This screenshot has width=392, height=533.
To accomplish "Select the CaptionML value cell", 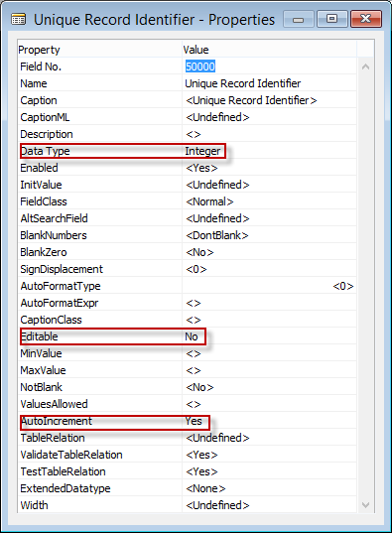I will (269, 117).
